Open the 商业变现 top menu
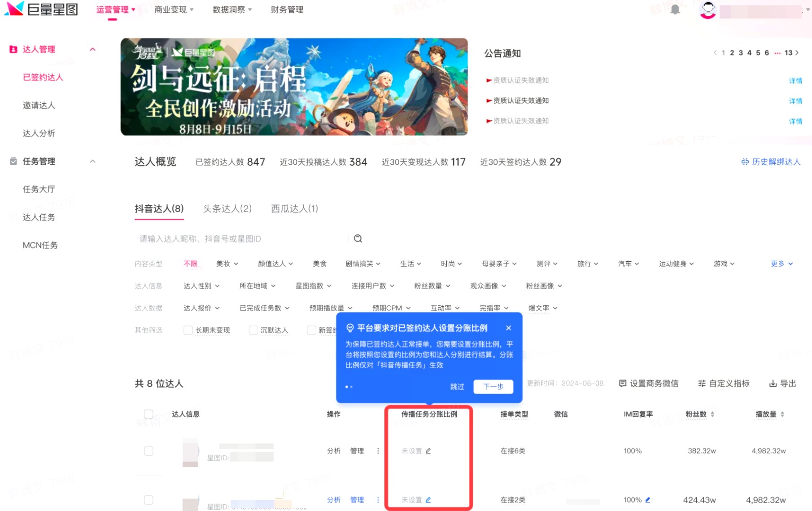This screenshot has width=812, height=511. [174, 9]
